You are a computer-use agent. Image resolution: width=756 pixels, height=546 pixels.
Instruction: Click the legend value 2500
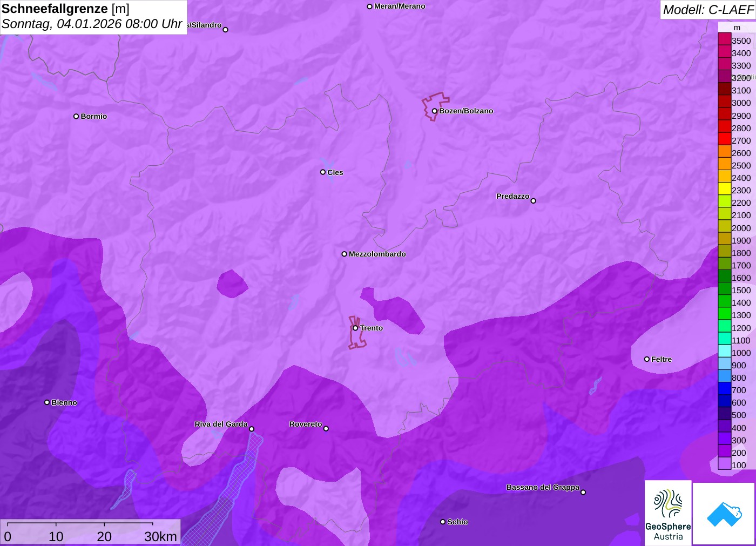[741, 165]
